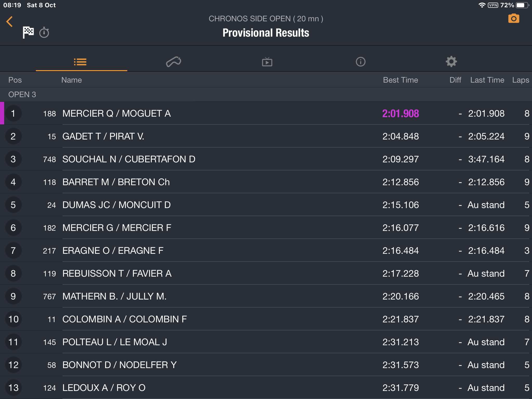This screenshot has width=532, height=399.
Task: Open the info tab icon
Action: click(361, 62)
